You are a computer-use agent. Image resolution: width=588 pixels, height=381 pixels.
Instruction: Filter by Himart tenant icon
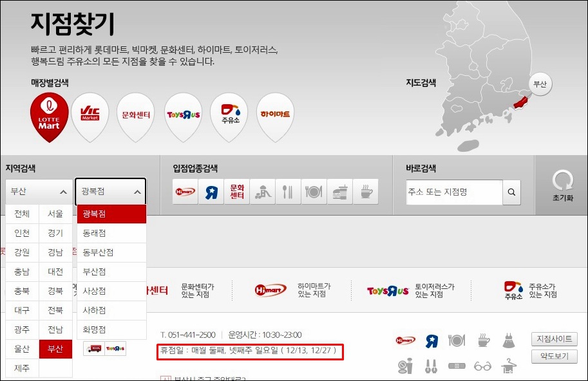[x=185, y=192]
